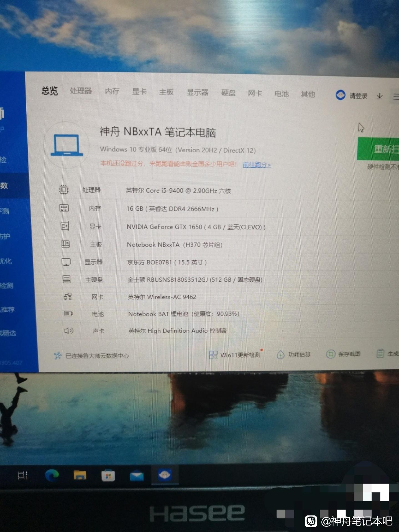This screenshot has width=399, height=532.
Task: Click the main hard disk icon
Action: tap(66, 279)
